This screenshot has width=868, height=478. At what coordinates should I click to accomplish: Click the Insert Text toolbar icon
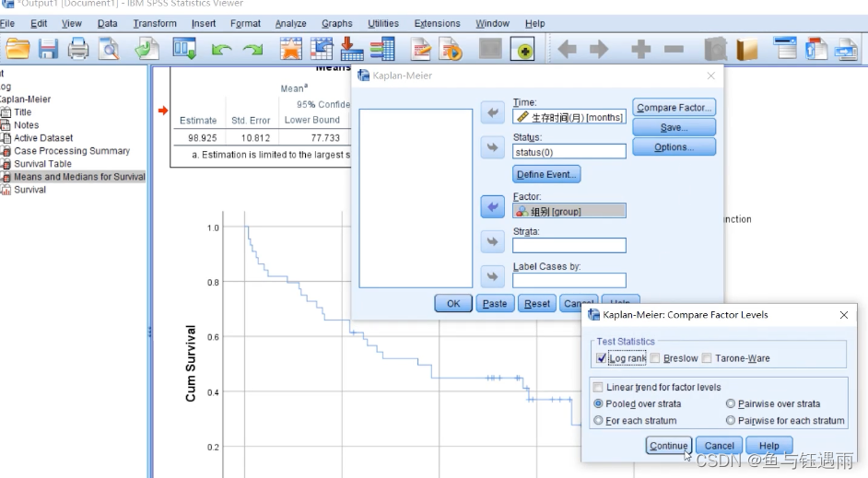(x=847, y=49)
